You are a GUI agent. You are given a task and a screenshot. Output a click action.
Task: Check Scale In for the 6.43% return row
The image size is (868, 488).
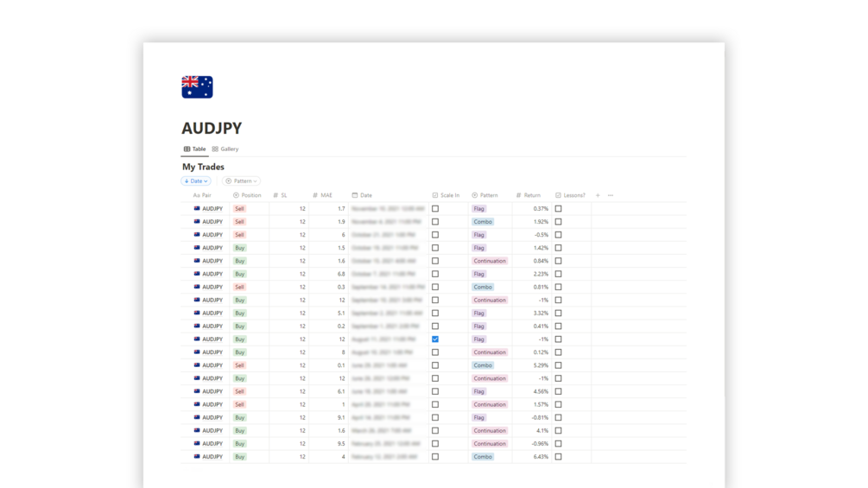(435, 456)
